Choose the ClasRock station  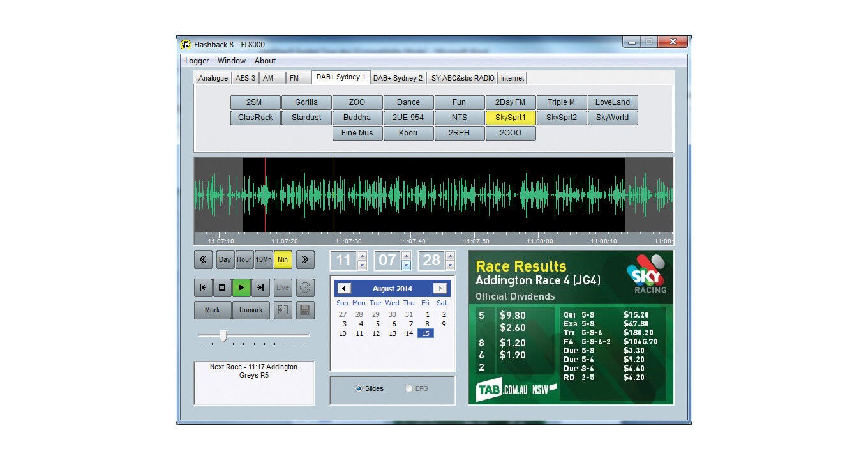pyautogui.click(x=255, y=118)
